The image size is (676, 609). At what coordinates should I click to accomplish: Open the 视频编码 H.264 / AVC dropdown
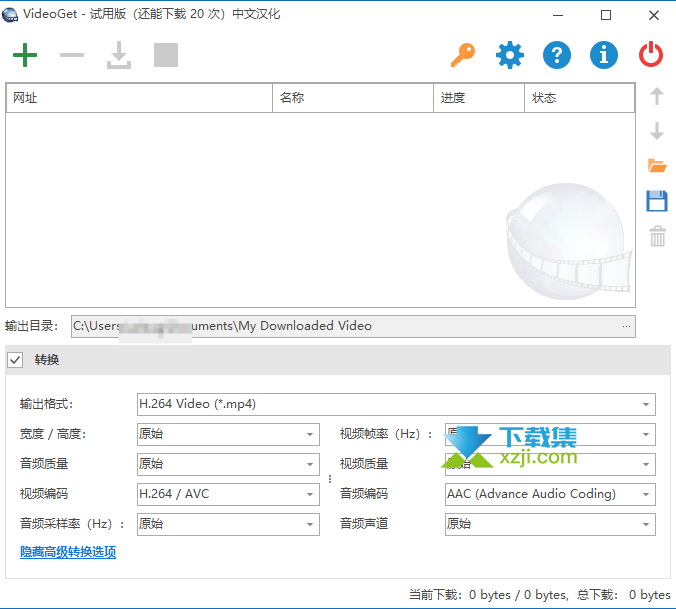(228, 494)
